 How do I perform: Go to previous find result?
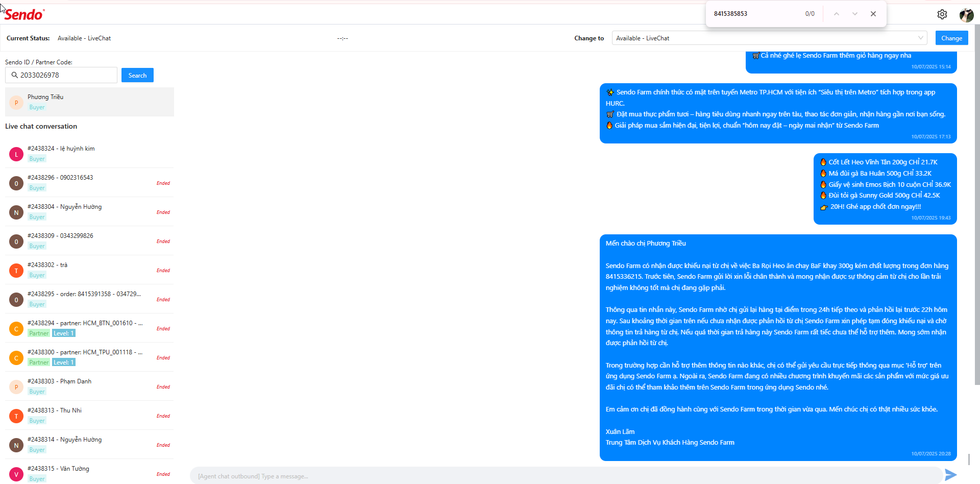click(x=836, y=14)
